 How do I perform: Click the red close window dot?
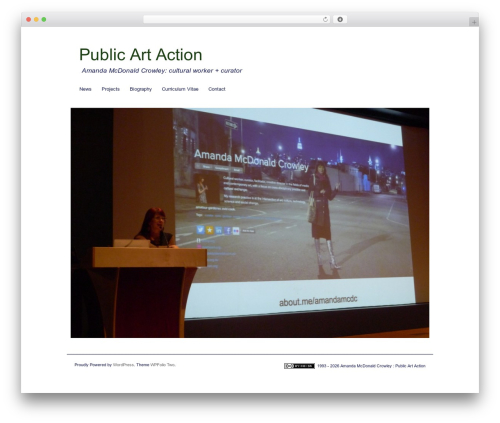click(x=29, y=20)
